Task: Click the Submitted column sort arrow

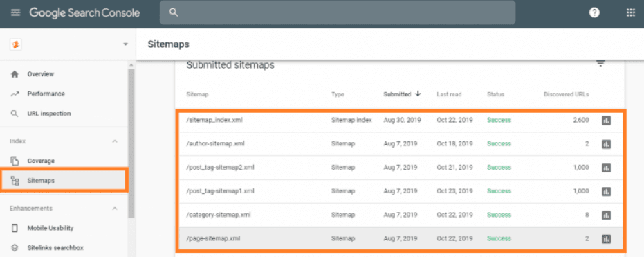Action: coord(418,94)
